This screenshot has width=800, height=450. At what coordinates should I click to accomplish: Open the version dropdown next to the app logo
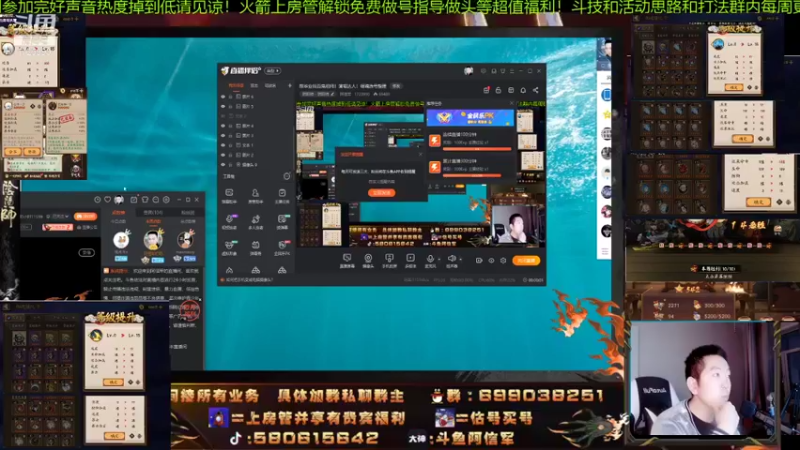click(x=273, y=71)
